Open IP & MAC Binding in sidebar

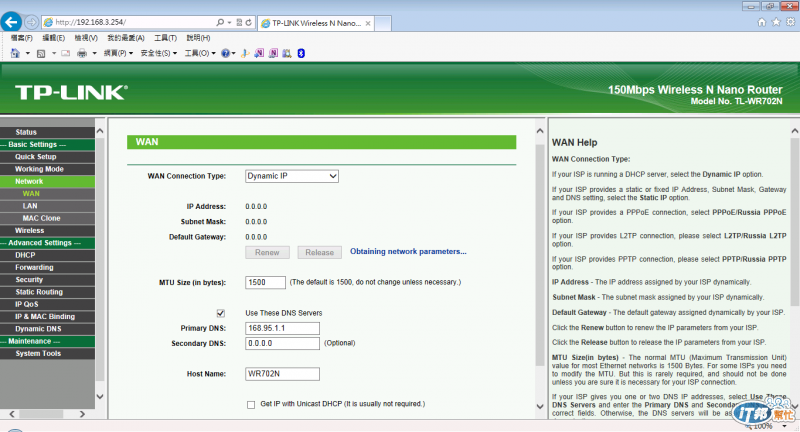pyautogui.click(x=47, y=316)
